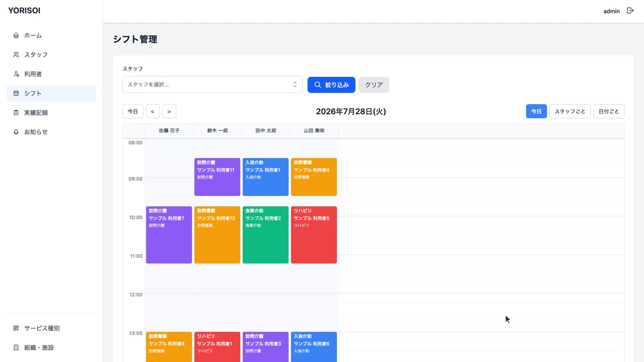Click the 12:00 time label
The image size is (644, 362).
(136, 295)
